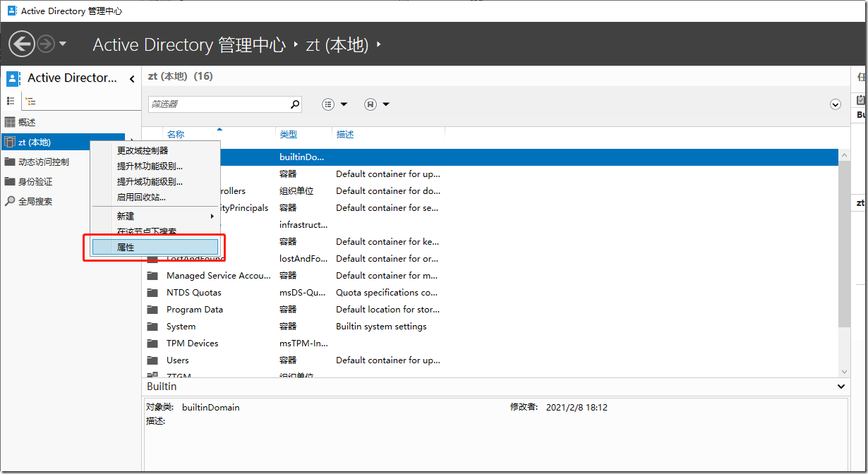Select 启用回收站... menu entry
Screen dimensions: 868x474
(x=141, y=197)
